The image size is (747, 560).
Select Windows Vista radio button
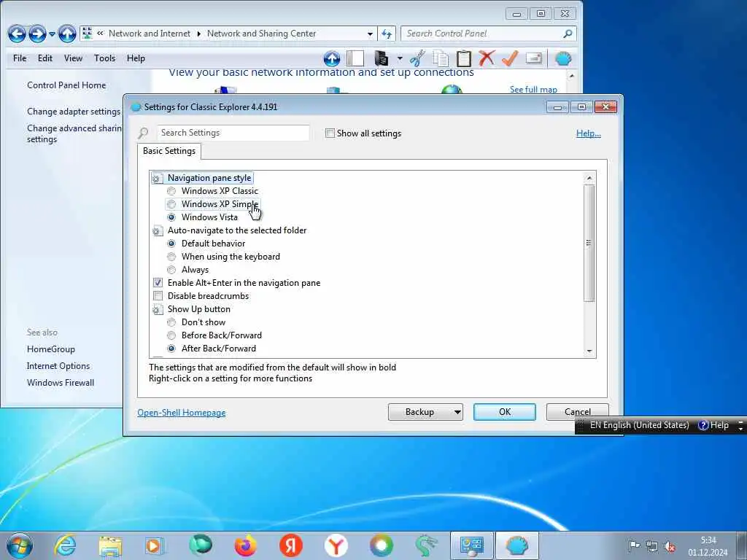[x=171, y=217]
